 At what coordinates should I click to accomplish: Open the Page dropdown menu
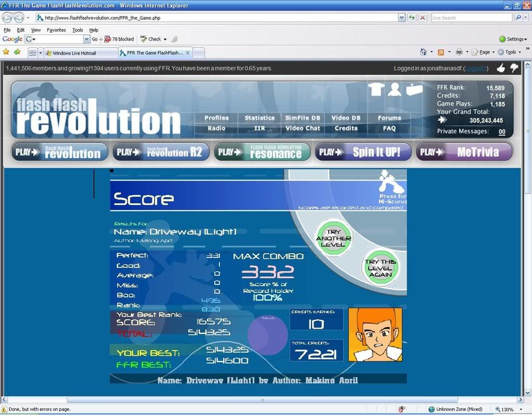point(484,52)
